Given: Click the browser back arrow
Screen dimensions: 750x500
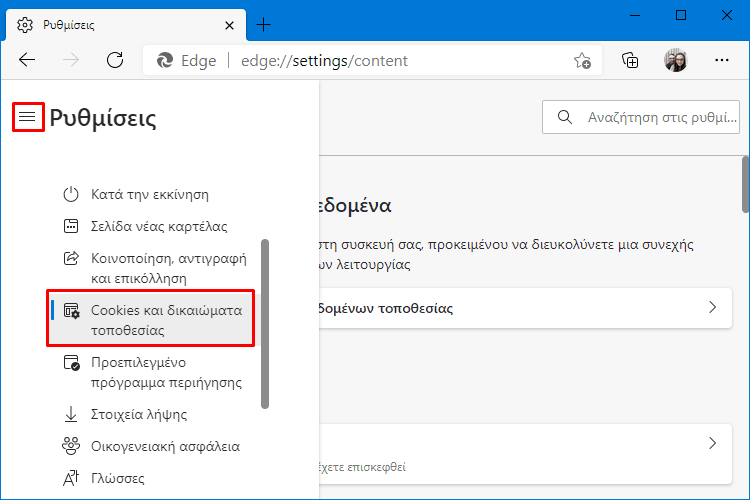Looking at the screenshot, I should [x=27, y=60].
